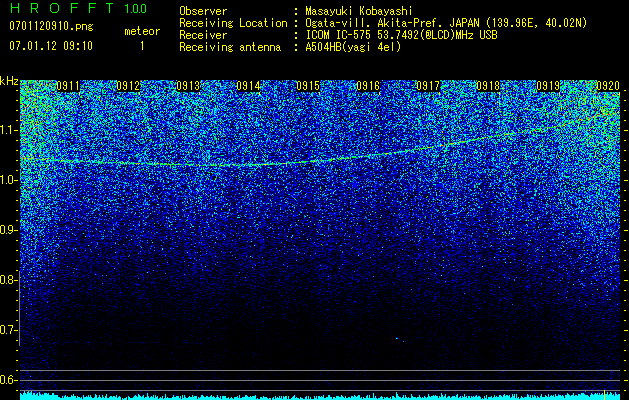Click the 0.8 kHz axis label
Viewport: 629px width, 400px height.
tap(9, 280)
